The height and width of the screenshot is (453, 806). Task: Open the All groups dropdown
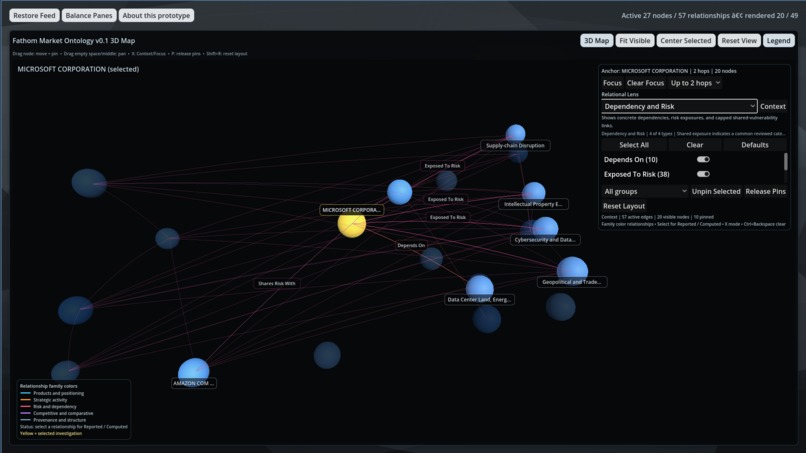(x=645, y=191)
